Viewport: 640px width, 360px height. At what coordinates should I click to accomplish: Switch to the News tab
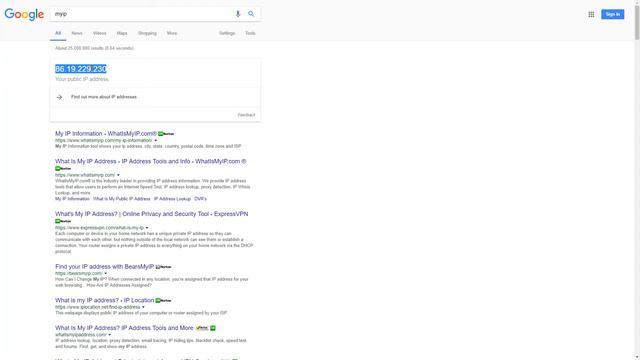pos(77,33)
